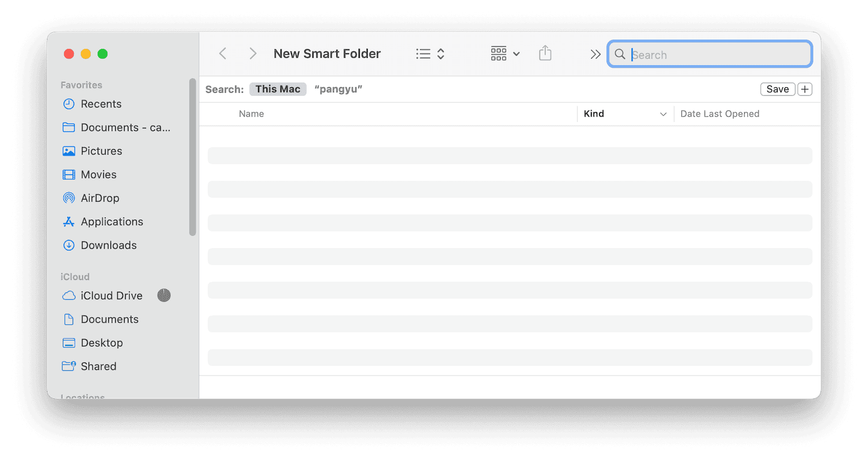The width and height of the screenshot is (868, 461).
Task: Select the This Mac search scope
Action: 278,89
